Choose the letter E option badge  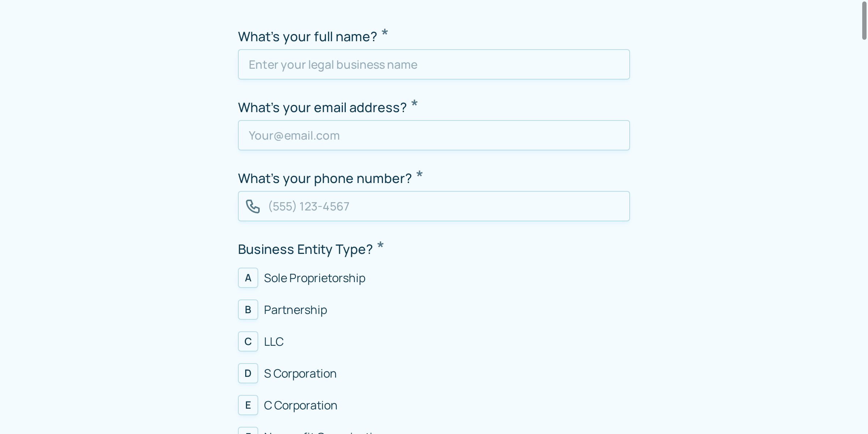click(x=248, y=405)
